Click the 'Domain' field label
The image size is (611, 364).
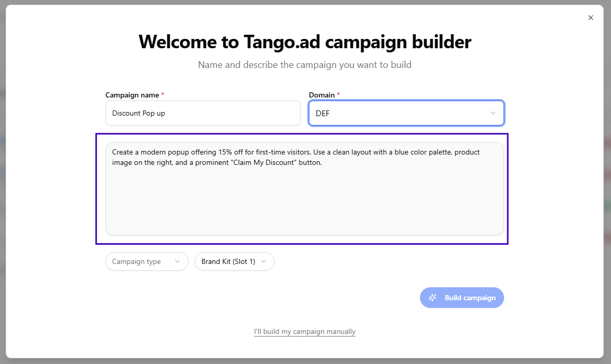(x=322, y=95)
